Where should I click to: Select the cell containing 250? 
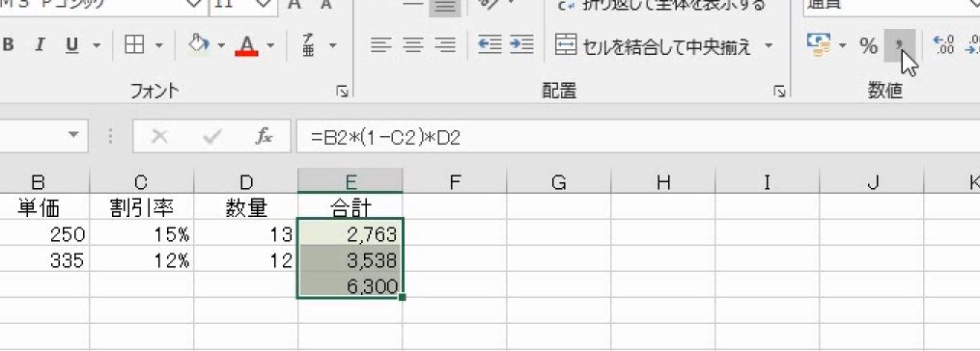pos(44,232)
